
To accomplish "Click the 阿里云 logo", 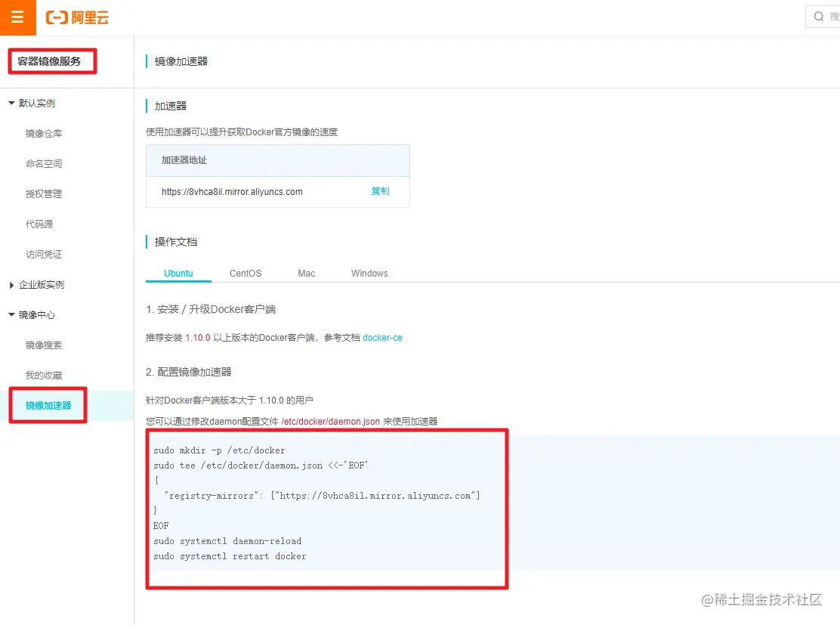I will coord(77,17).
